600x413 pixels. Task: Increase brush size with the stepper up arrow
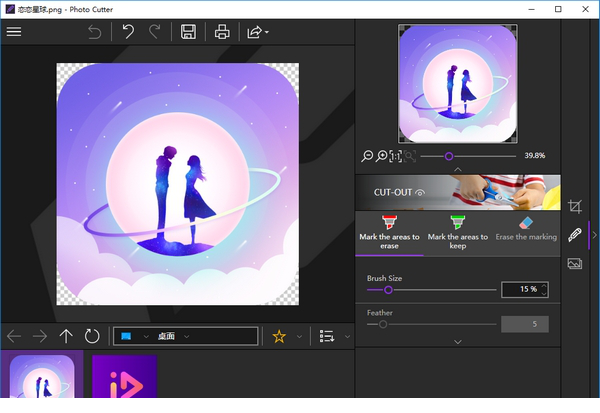point(544,286)
